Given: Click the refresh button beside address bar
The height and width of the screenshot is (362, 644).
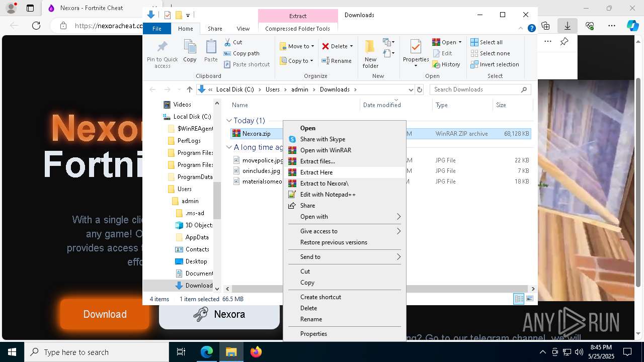Looking at the screenshot, I should click(x=420, y=89).
